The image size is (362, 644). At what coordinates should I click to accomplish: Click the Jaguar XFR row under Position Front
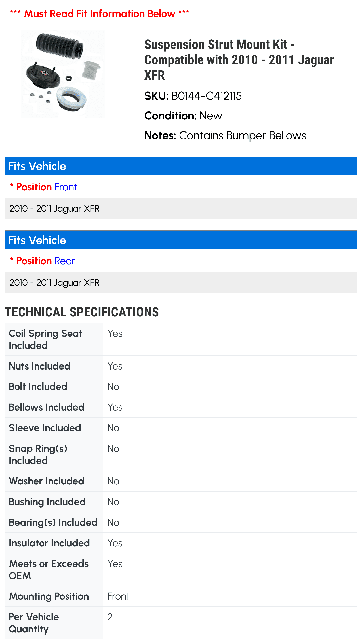181,209
